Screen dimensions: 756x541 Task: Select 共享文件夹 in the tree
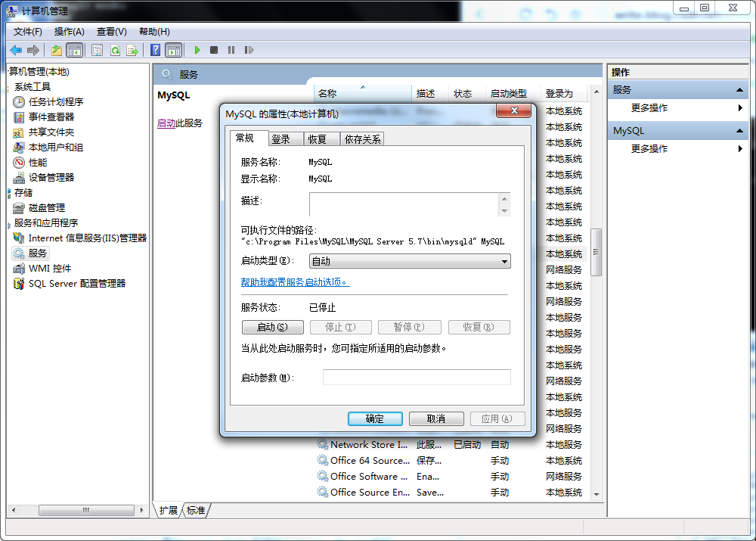coord(51,132)
